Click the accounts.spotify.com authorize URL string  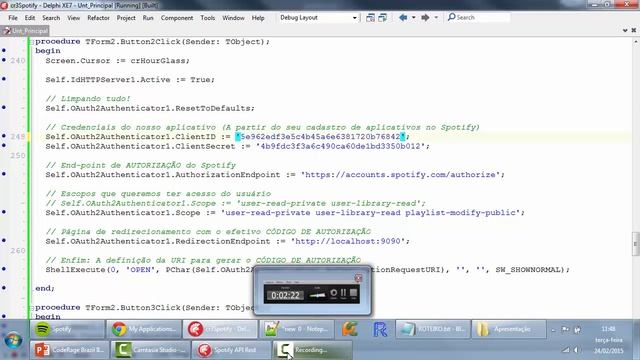pos(400,175)
